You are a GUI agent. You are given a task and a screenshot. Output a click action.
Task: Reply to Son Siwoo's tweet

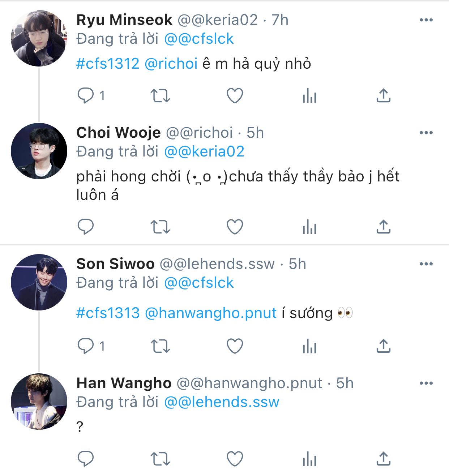point(86,346)
